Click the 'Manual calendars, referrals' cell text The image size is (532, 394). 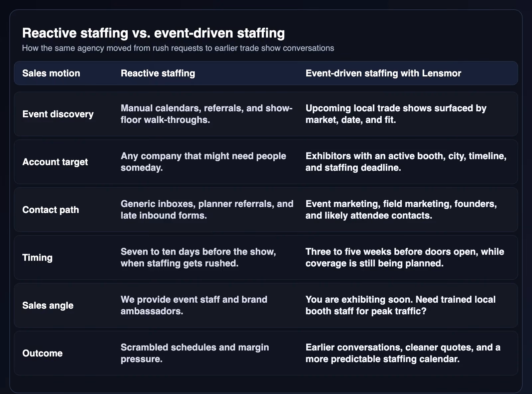pos(206,114)
